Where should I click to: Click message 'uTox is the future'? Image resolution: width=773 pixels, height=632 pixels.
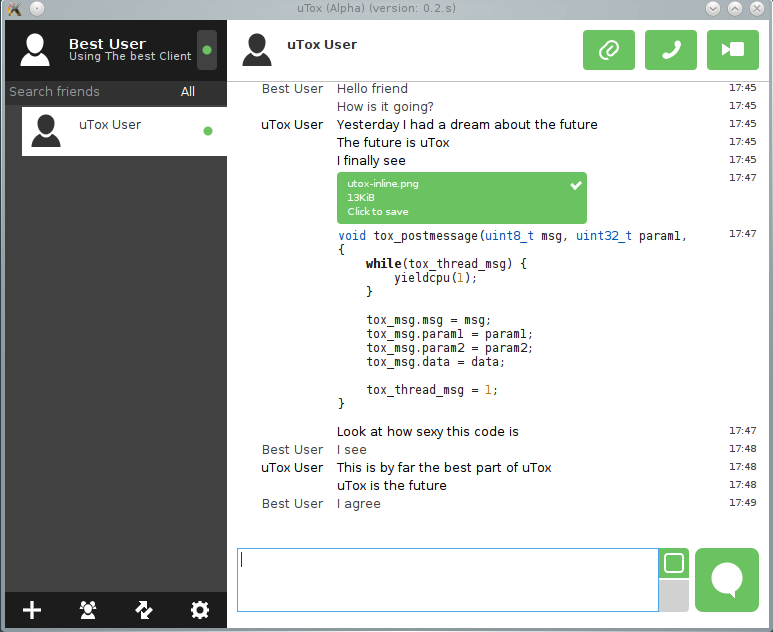391,486
